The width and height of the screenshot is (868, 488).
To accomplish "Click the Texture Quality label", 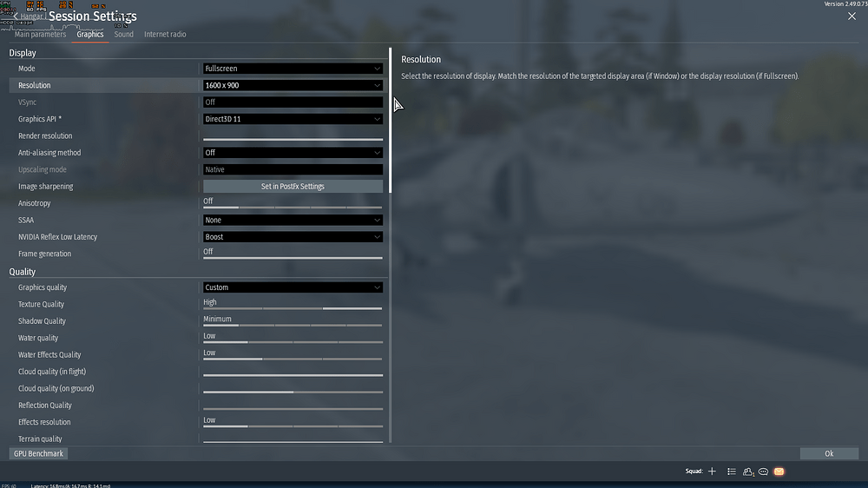I will click(41, 304).
